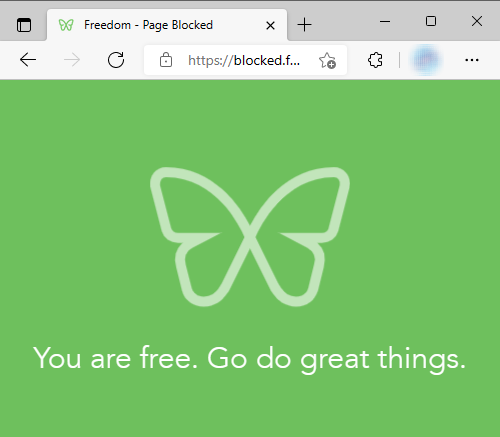Click the large butterfly logo
This screenshot has width=500, height=437.
tap(250, 237)
